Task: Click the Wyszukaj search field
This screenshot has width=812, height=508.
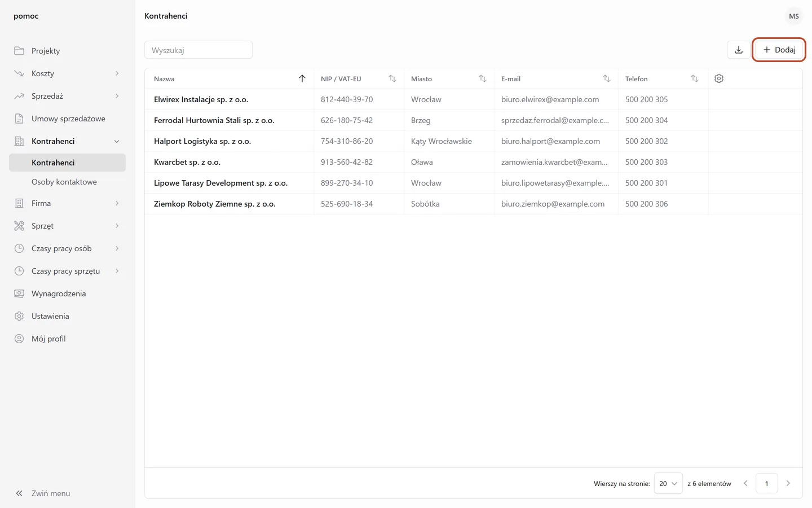Action: click(198, 50)
